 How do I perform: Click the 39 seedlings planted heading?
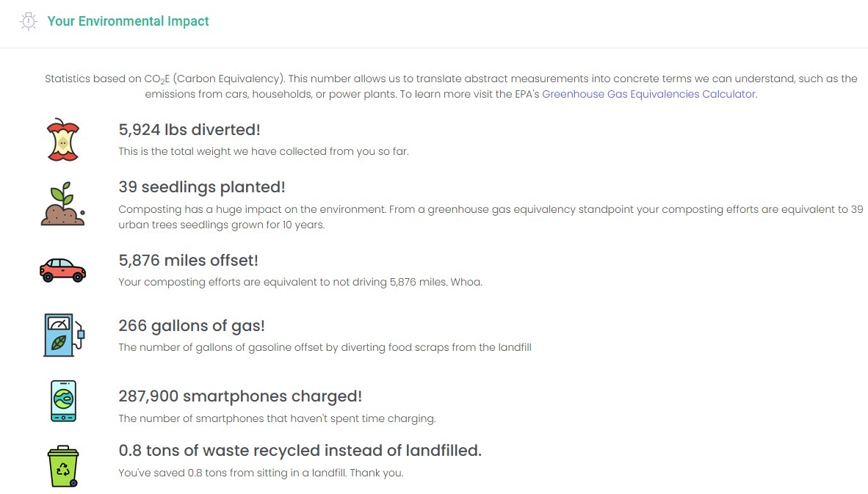(x=202, y=187)
